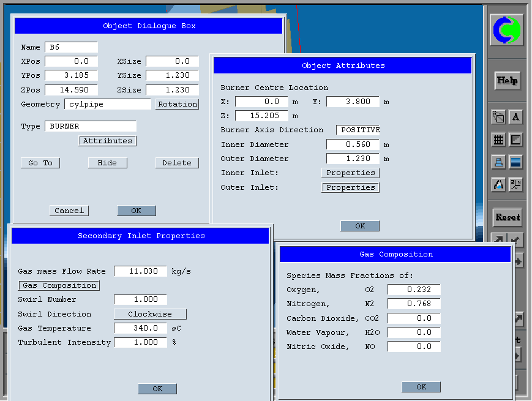The height and width of the screenshot is (401, 532).
Task: Select the blue stacked pyramid icon
Action: coord(498,162)
